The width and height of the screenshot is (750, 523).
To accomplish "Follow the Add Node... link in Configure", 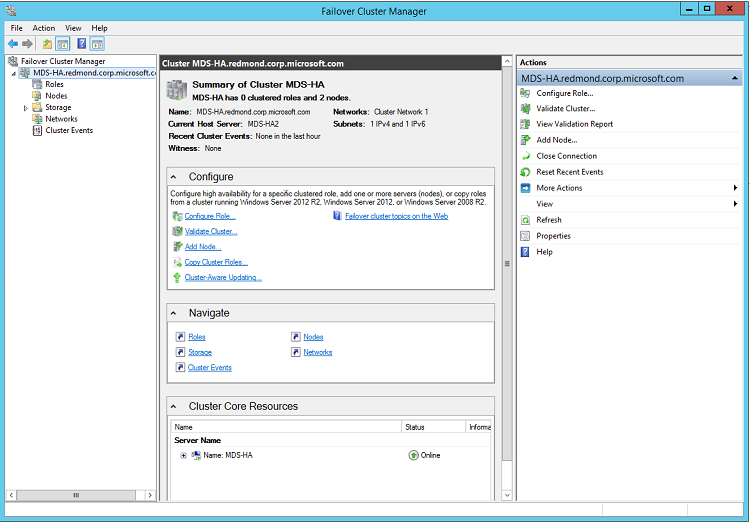I will [203, 247].
